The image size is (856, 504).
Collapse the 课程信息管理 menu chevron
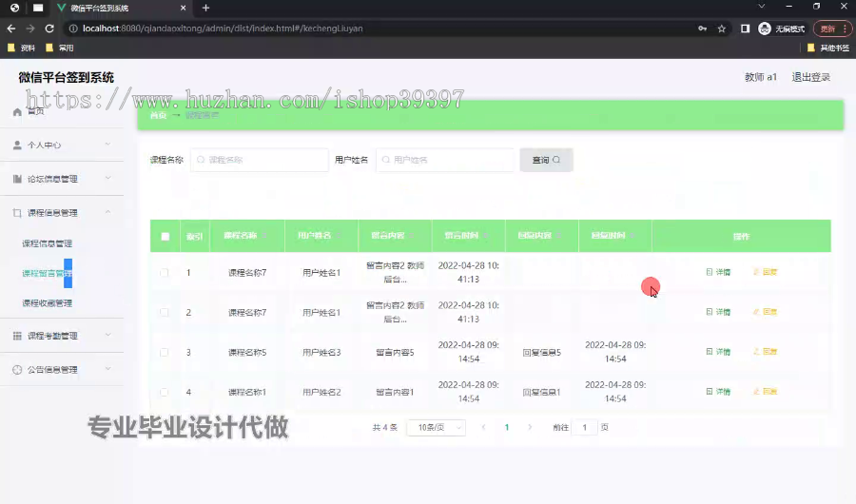[x=107, y=212]
